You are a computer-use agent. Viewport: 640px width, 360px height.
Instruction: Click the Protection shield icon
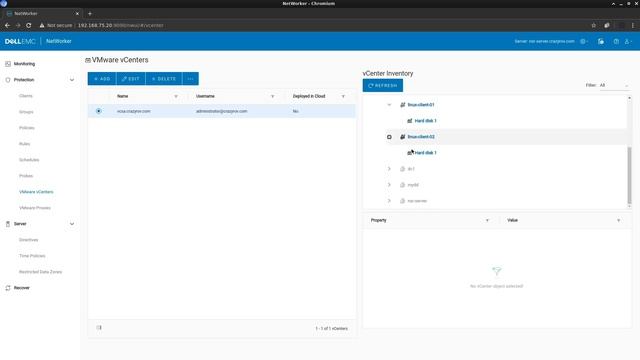click(x=8, y=80)
